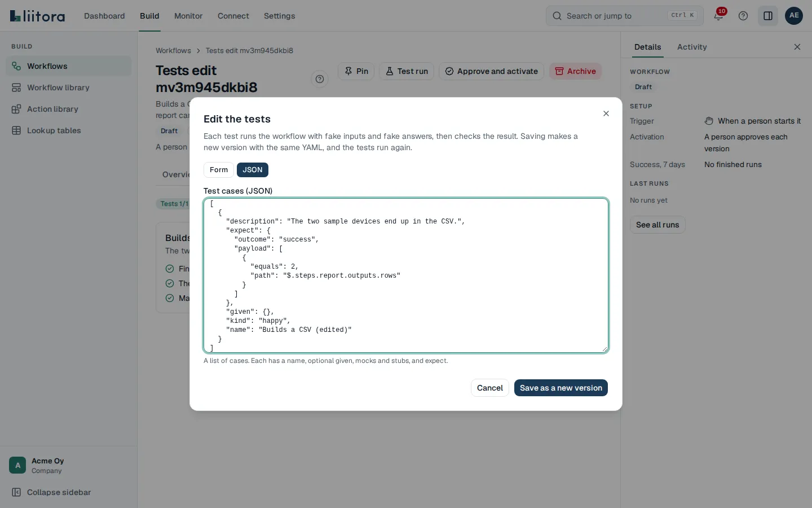
Task: Open Lookup tables in the sidebar
Action: tap(69, 130)
